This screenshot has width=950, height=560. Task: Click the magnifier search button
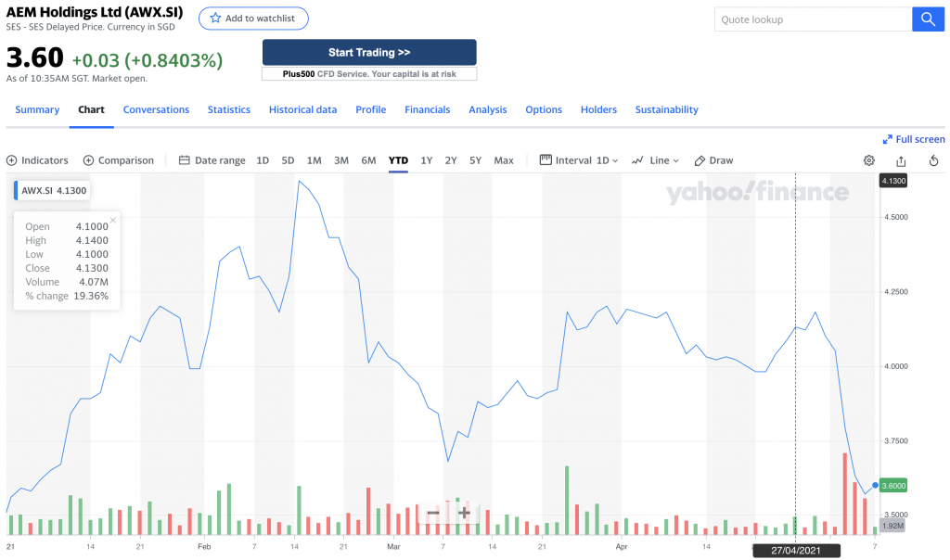point(928,19)
